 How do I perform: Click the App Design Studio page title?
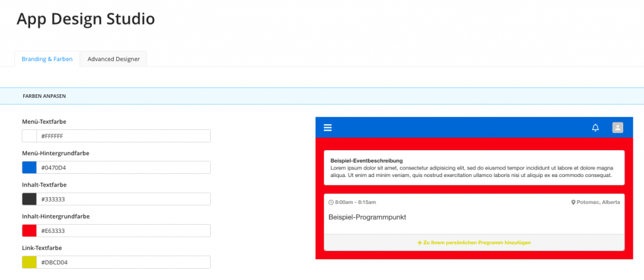86,19
